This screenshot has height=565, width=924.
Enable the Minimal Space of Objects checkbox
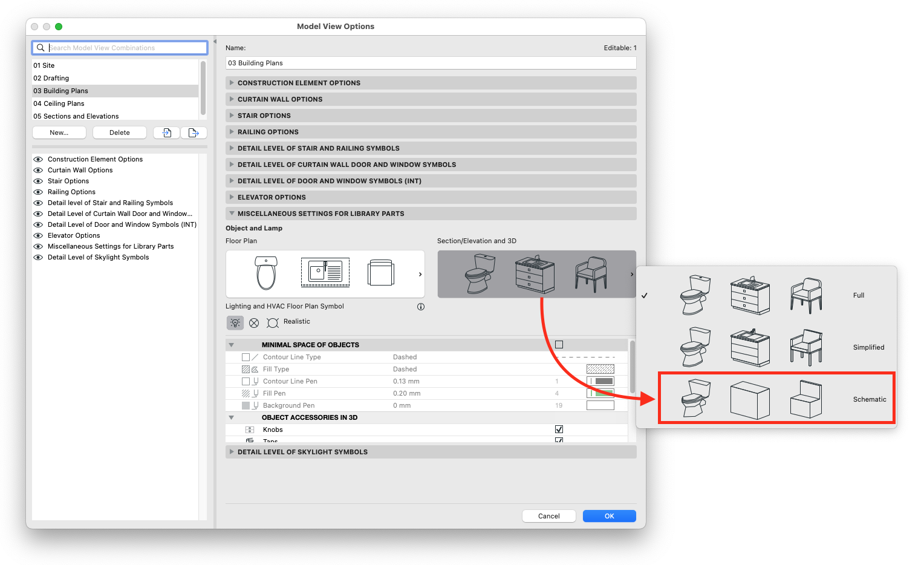(x=559, y=345)
